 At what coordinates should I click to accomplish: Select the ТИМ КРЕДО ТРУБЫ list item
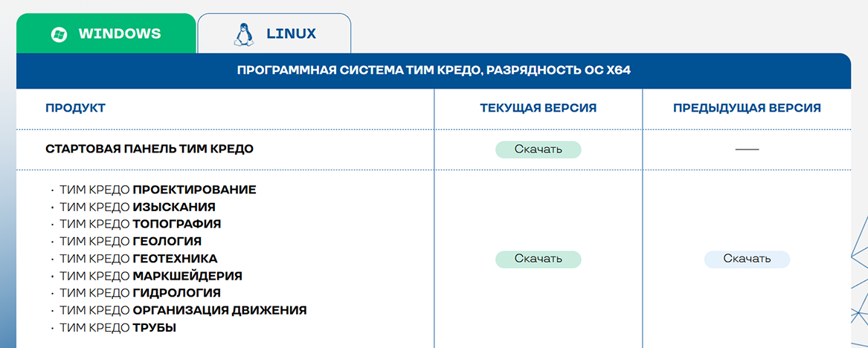pyautogui.click(x=118, y=328)
